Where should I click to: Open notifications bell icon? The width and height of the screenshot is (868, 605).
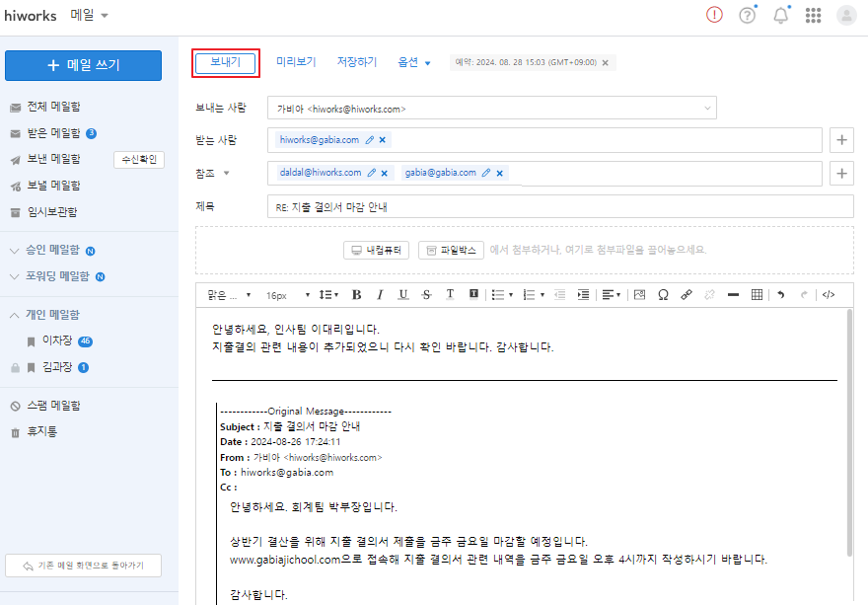(x=780, y=15)
